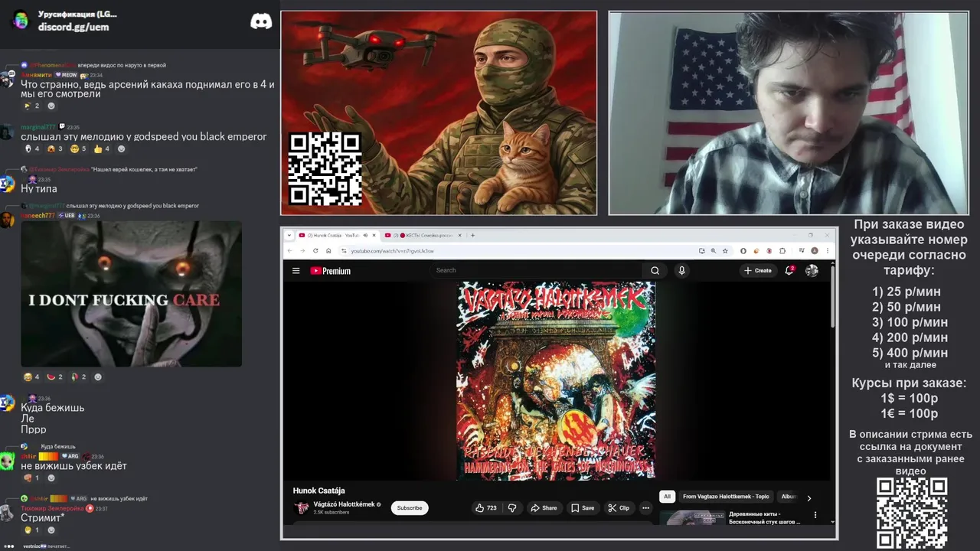Open the browser profile avatar in the toolbar
The image size is (980, 551).
tap(814, 250)
